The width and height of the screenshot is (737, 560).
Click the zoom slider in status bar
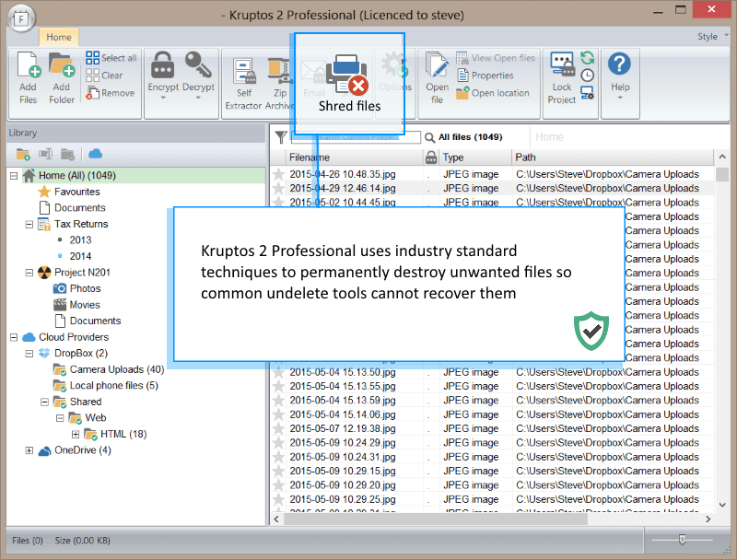(682, 540)
